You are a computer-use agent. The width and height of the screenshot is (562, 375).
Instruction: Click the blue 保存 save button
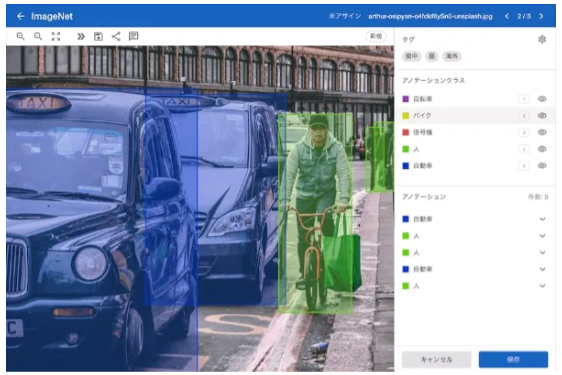(513, 359)
